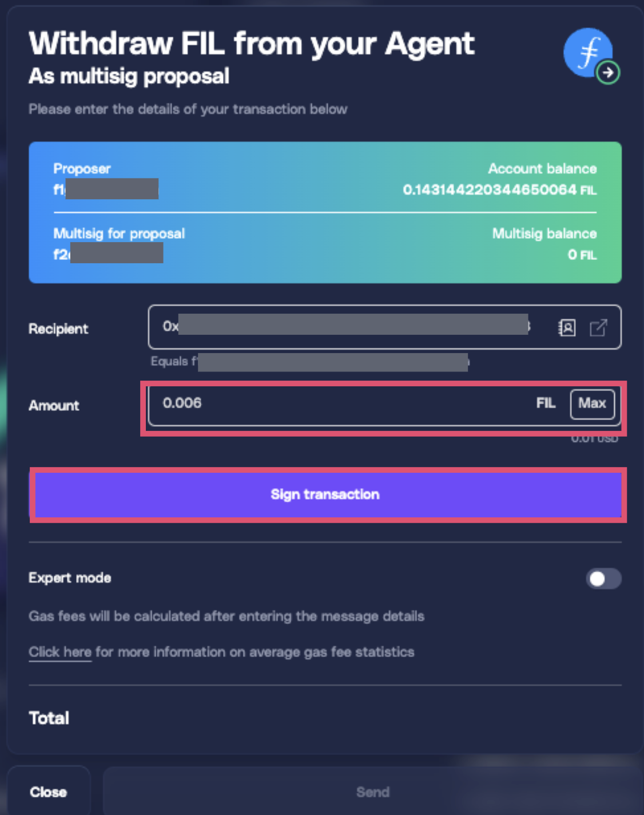This screenshot has width=644, height=815.
Task: Click the Account balance value
Action: pyautogui.click(x=499, y=190)
